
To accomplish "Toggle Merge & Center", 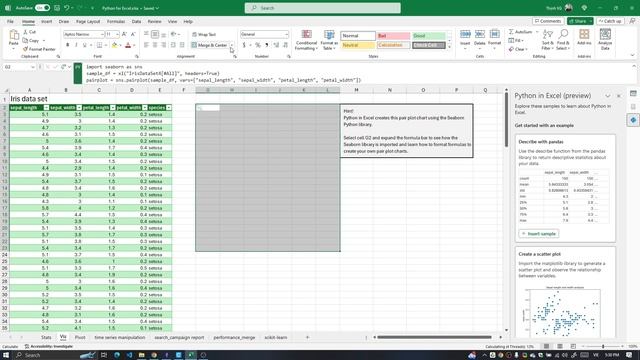I will 209,45.
